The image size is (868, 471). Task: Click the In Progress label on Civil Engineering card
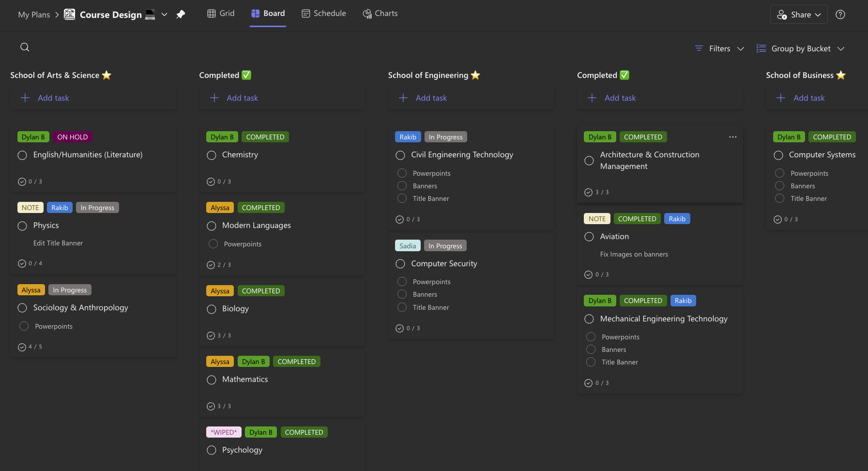[x=446, y=137]
